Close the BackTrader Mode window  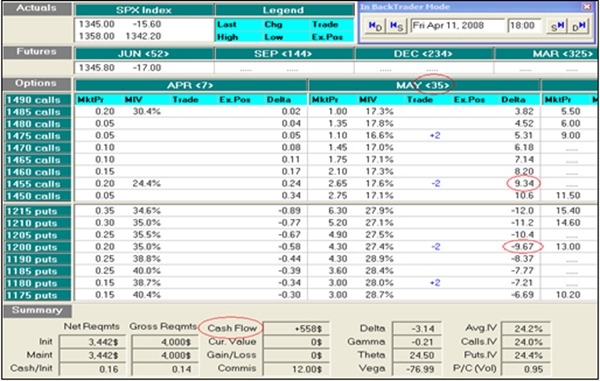point(587,7)
